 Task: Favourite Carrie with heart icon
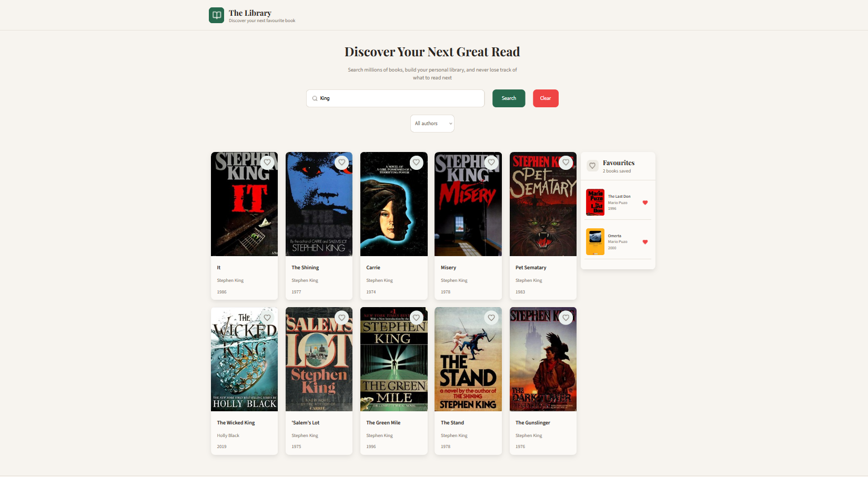coord(417,163)
